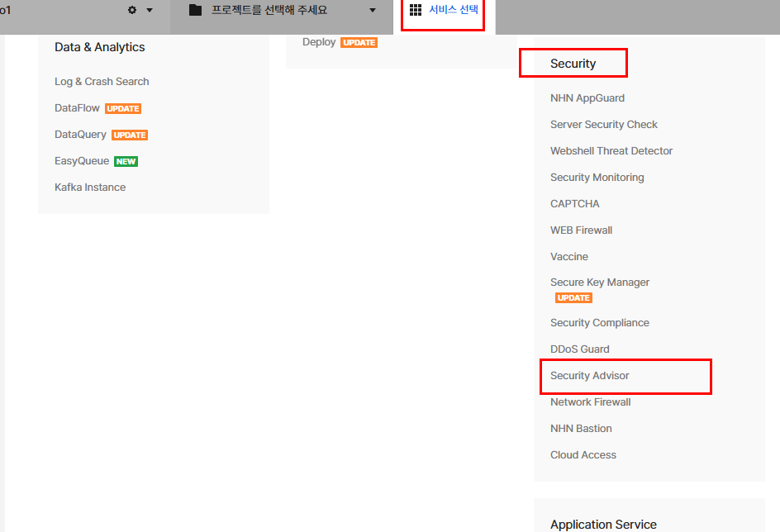The width and height of the screenshot is (780, 532).
Task: Open the dropdown arrow next to the gear
Action: click(150, 11)
